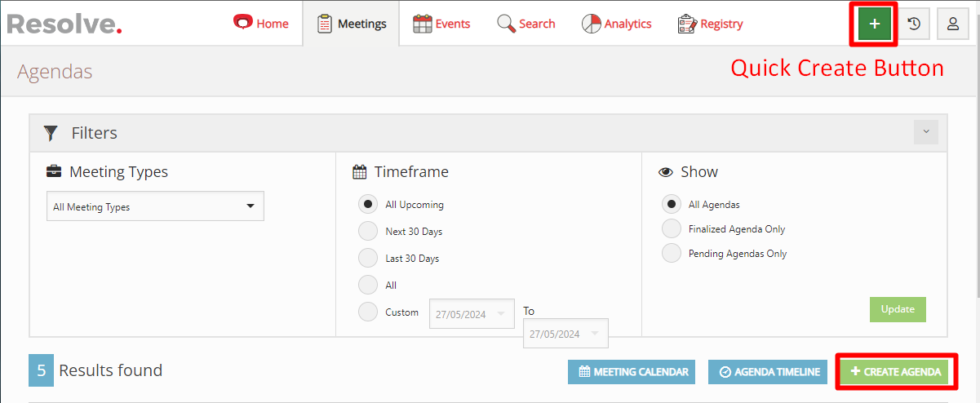
Task: Click the Filters funnel icon
Action: (x=51, y=133)
